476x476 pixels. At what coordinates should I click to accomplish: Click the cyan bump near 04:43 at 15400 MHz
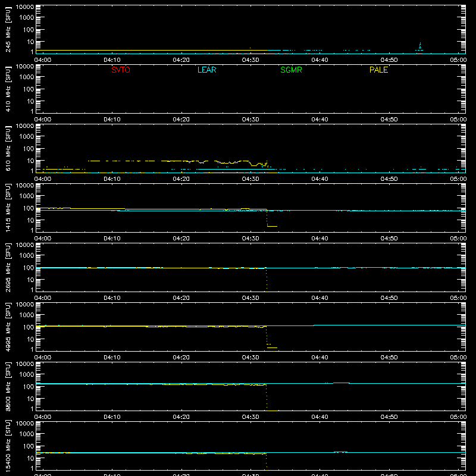[x=340, y=452]
